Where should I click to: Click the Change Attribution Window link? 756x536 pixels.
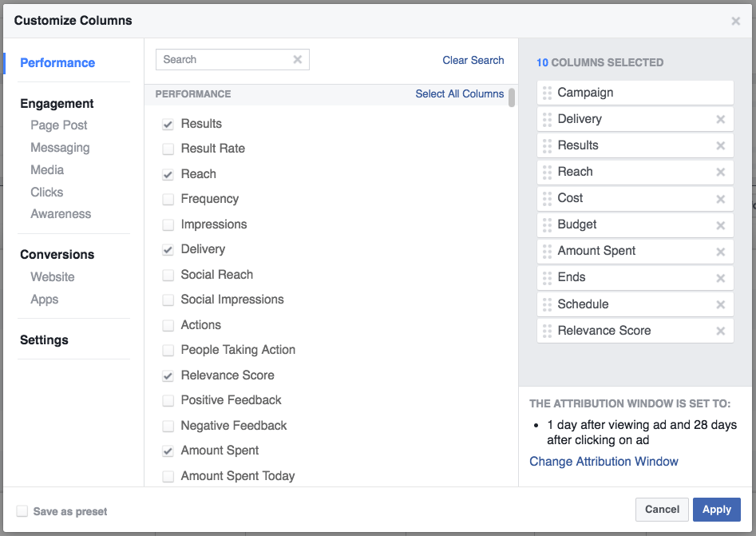(604, 462)
